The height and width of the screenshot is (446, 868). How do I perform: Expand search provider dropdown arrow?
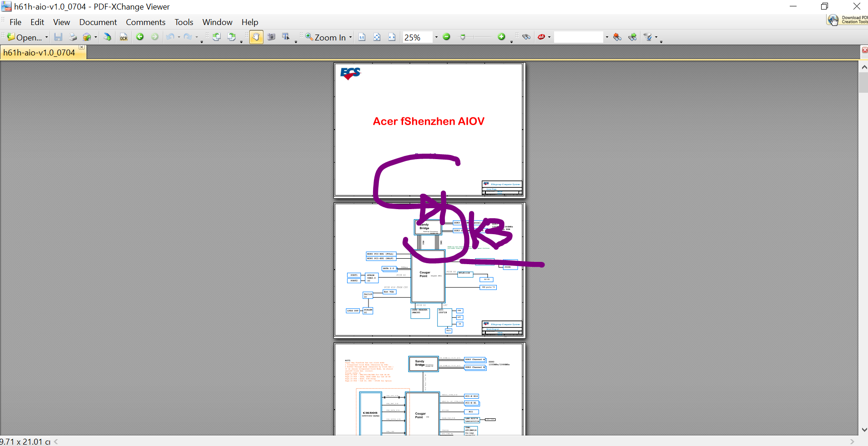(x=550, y=37)
